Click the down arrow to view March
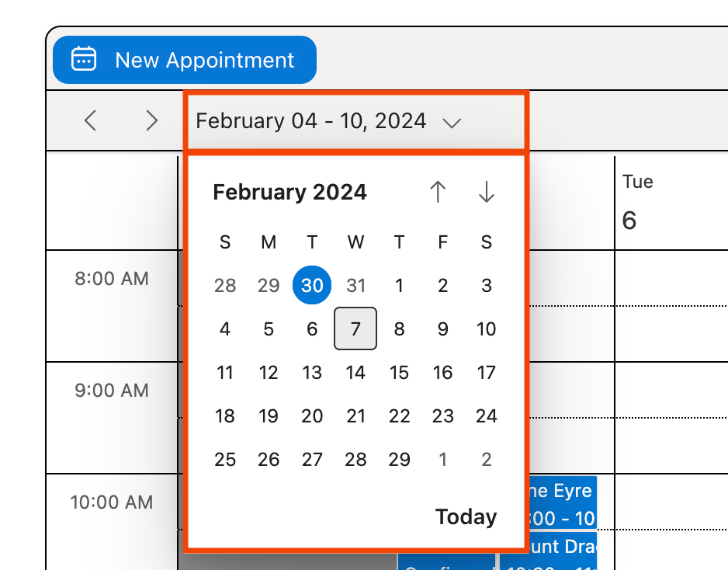This screenshot has width=728, height=570. [486, 191]
